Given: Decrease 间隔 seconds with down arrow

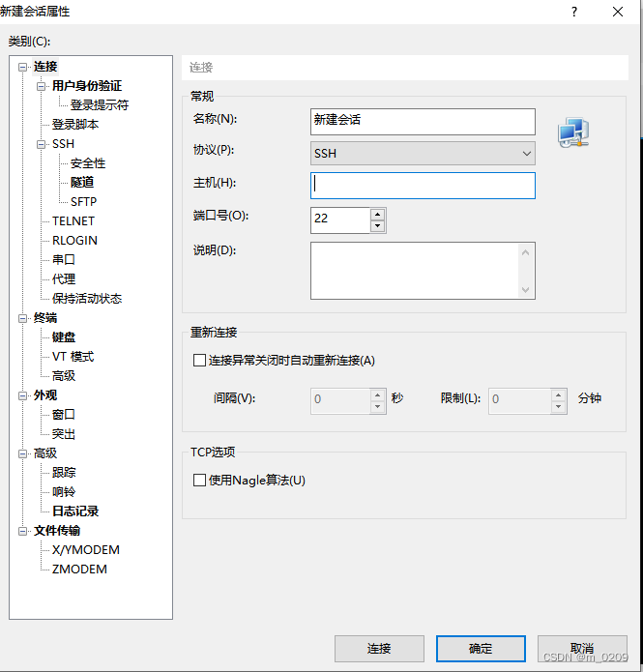Looking at the screenshot, I should 377,407.
